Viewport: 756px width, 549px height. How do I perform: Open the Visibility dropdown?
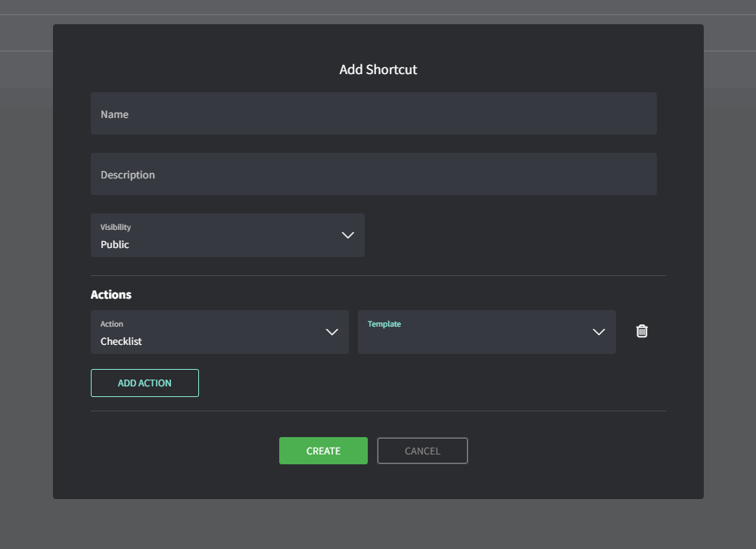[227, 235]
